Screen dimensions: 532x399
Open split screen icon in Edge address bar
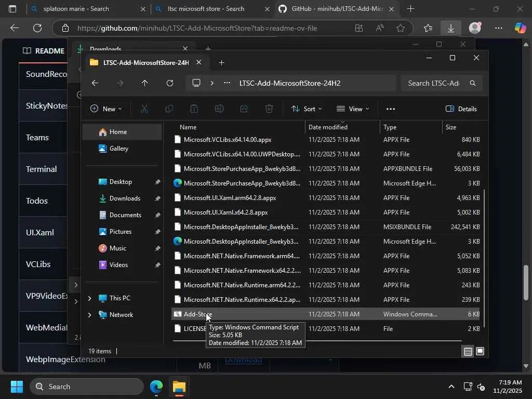(359, 28)
